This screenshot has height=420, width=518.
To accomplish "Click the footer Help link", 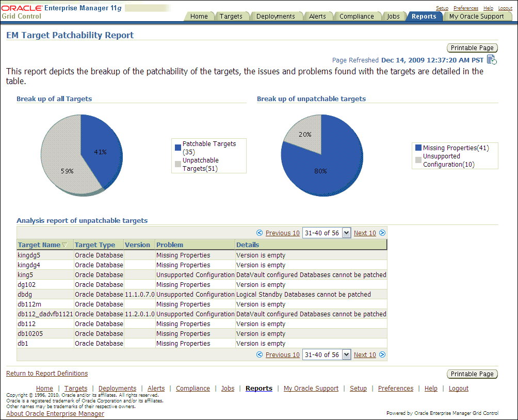I will click(431, 389).
